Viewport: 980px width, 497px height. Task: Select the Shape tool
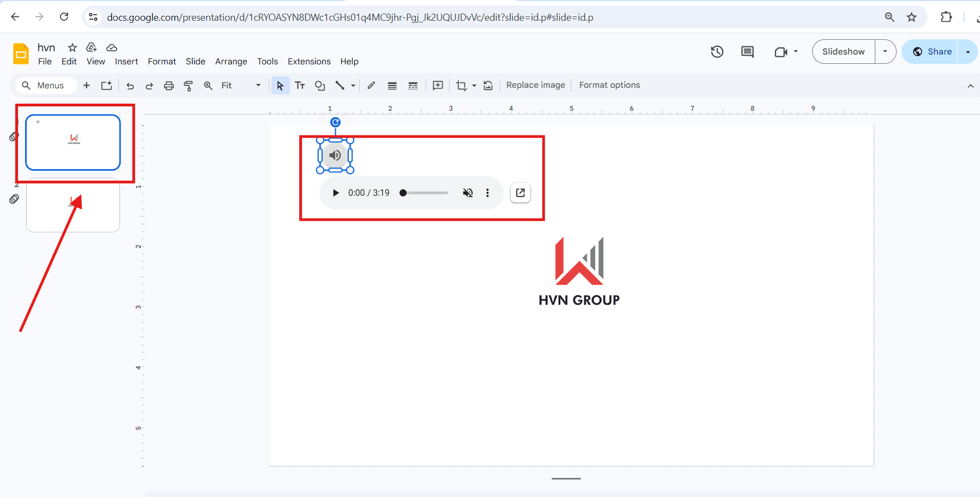point(320,86)
